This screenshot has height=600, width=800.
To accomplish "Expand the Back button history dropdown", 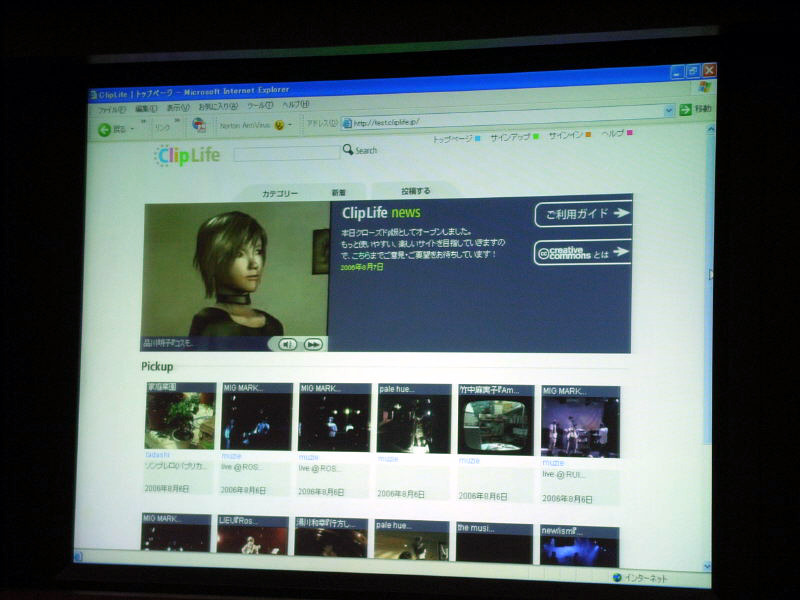I will tap(133, 129).
